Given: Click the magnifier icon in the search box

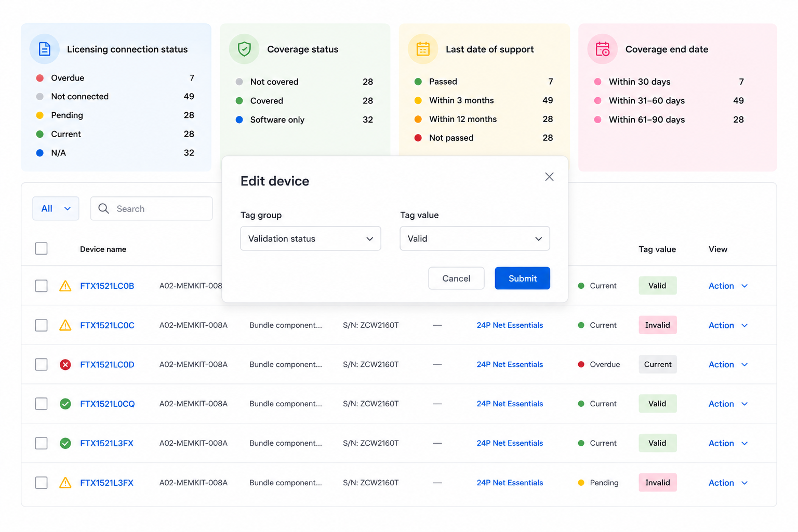Looking at the screenshot, I should (x=103, y=208).
